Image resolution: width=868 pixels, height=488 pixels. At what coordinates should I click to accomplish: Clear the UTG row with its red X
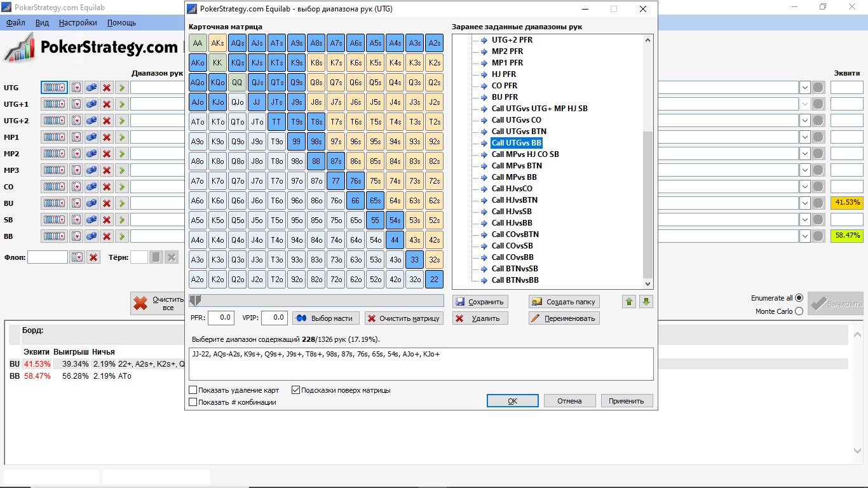coord(107,87)
